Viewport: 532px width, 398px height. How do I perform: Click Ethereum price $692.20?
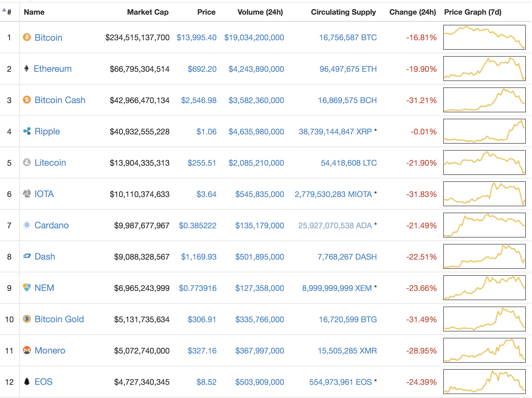[x=202, y=69]
